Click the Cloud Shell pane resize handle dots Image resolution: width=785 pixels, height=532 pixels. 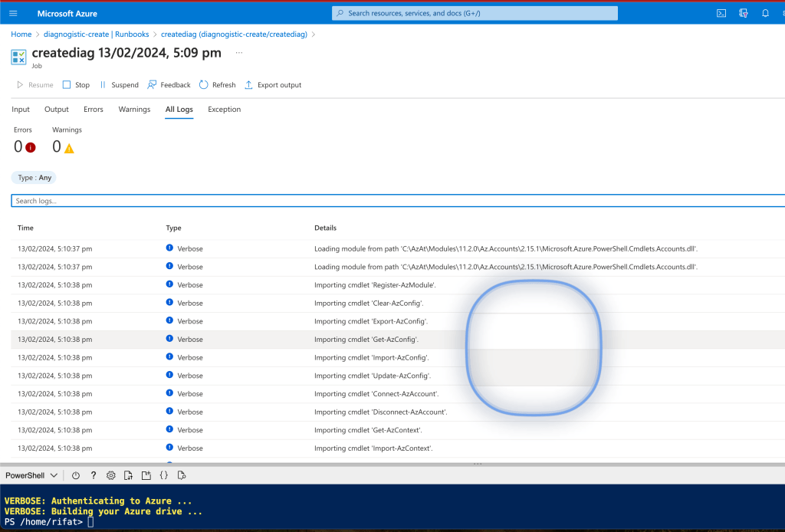478,464
